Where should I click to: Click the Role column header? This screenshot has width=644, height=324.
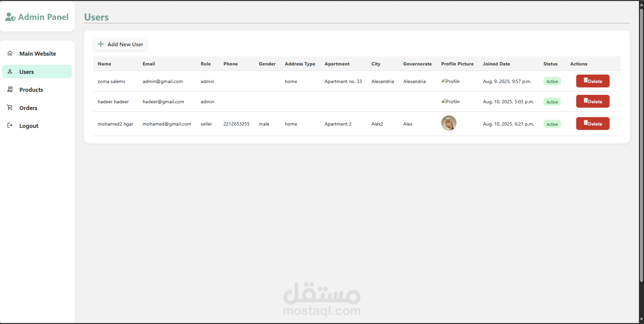click(206, 64)
